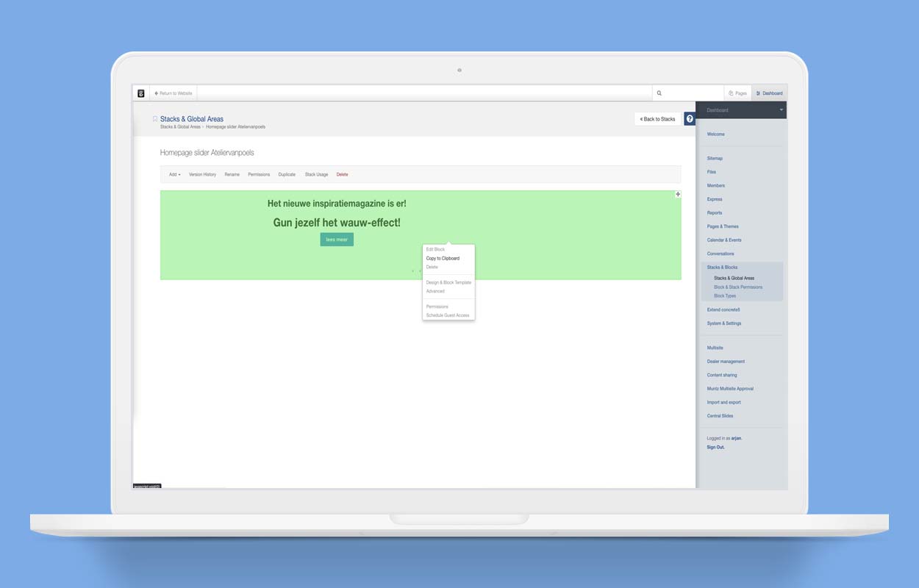This screenshot has width=919, height=588.
Task: Click the search magnifier icon
Action: pyautogui.click(x=659, y=93)
